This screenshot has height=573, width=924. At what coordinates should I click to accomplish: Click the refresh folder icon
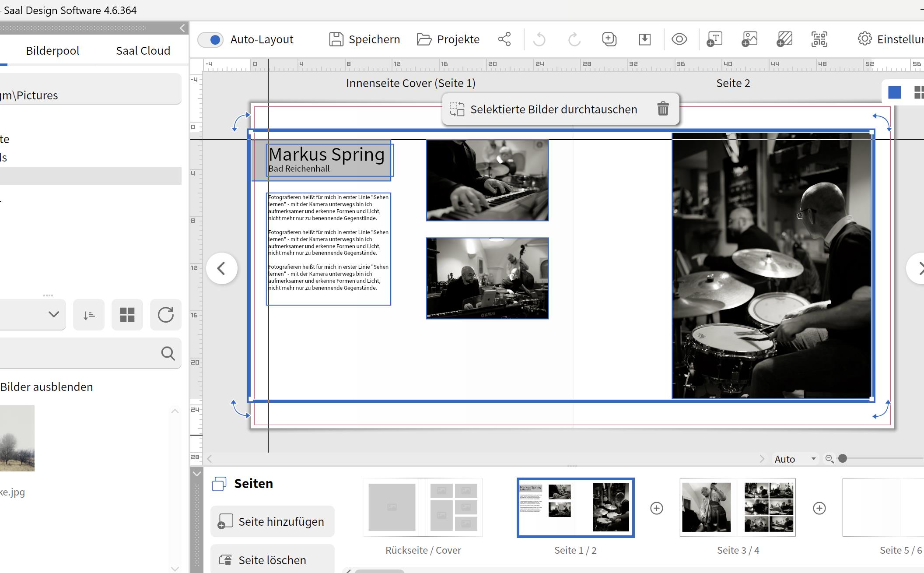(x=165, y=315)
